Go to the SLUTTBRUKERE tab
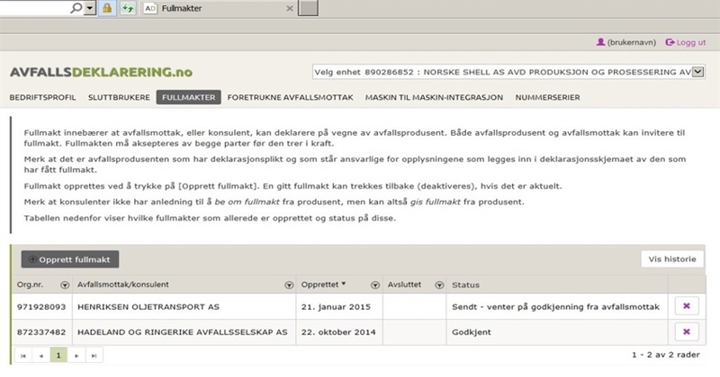The height and width of the screenshot is (377, 720). (x=119, y=97)
